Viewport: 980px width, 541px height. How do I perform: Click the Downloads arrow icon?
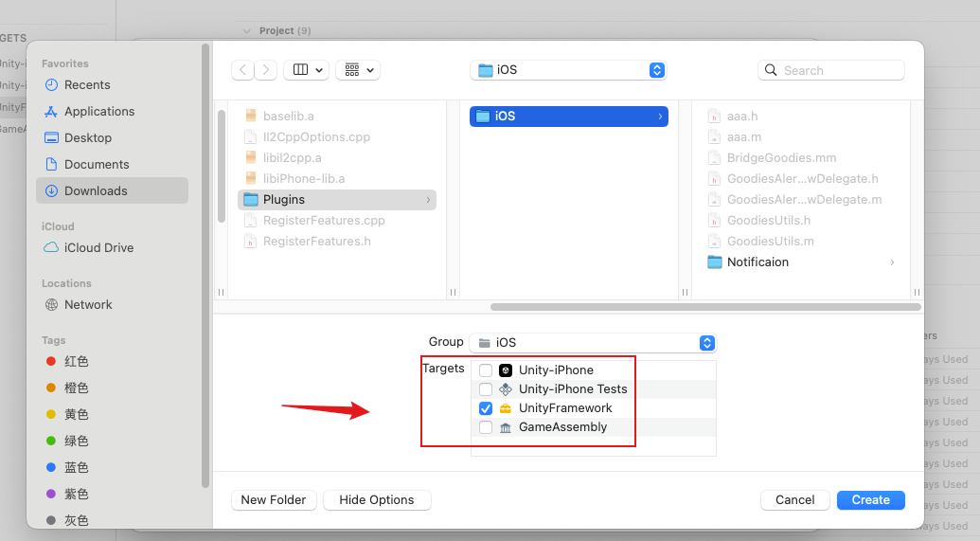pos(51,190)
